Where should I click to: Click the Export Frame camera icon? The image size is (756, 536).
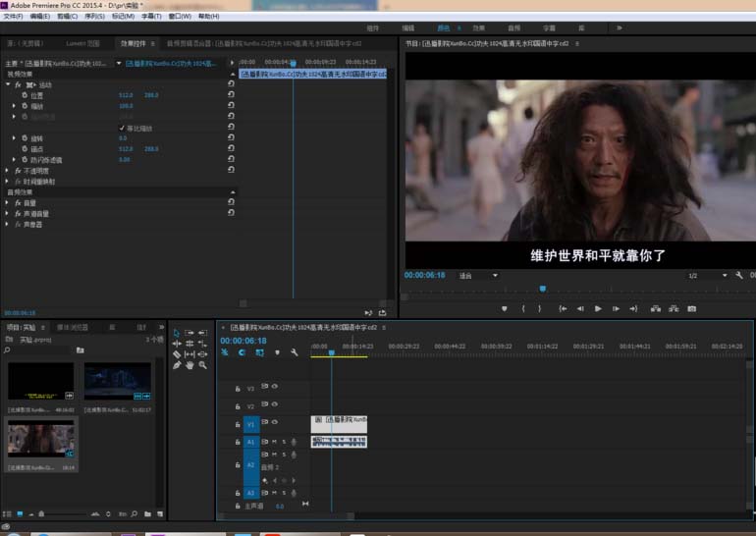click(691, 308)
